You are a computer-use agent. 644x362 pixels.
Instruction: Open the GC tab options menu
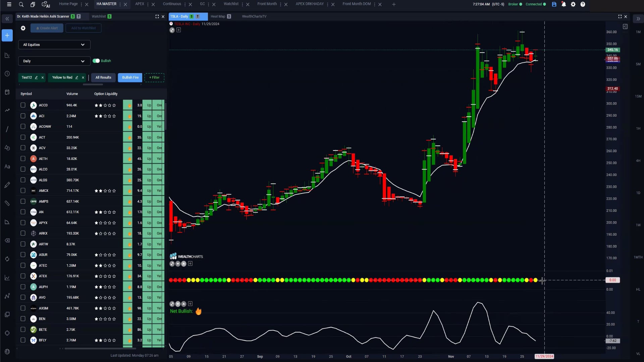click(208, 4)
